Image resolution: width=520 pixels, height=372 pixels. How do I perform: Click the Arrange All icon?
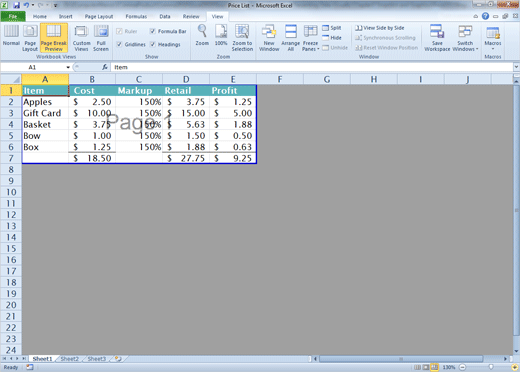point(291,37)
